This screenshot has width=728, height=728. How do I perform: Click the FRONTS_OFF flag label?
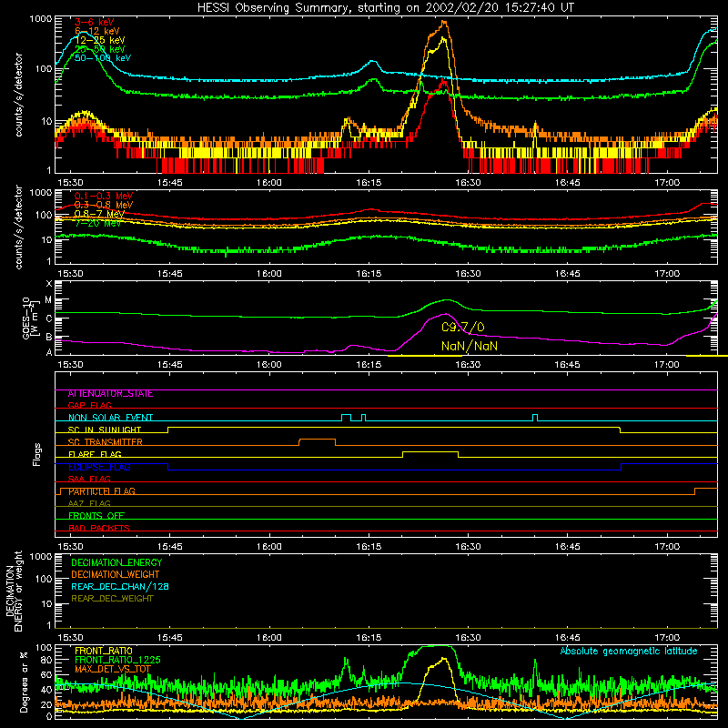point(96,516)
